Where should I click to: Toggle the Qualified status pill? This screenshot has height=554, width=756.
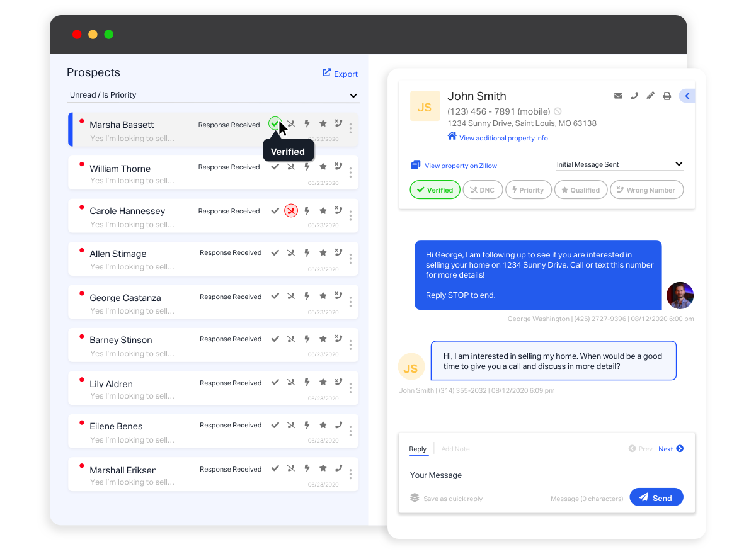(x=580, y=189)
